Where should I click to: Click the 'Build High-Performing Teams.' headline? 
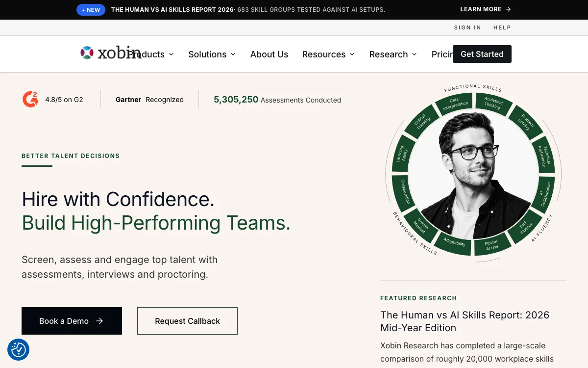tap(156, 223)
